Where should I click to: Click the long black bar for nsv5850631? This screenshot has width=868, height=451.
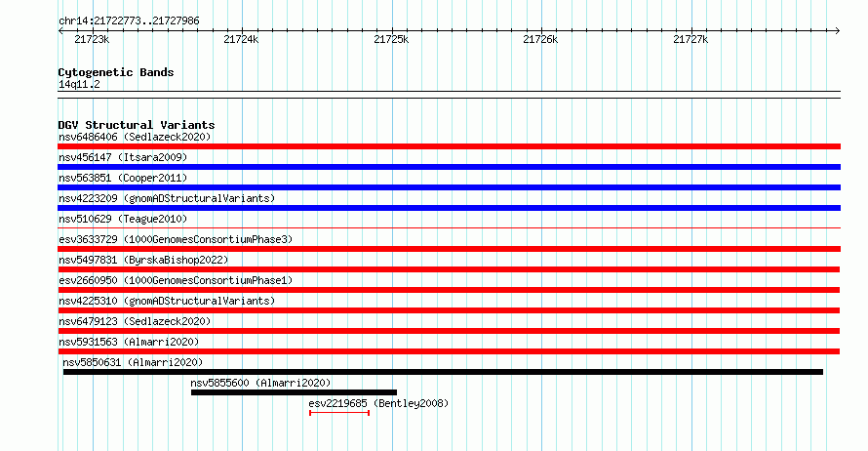(x=443, y=372)
